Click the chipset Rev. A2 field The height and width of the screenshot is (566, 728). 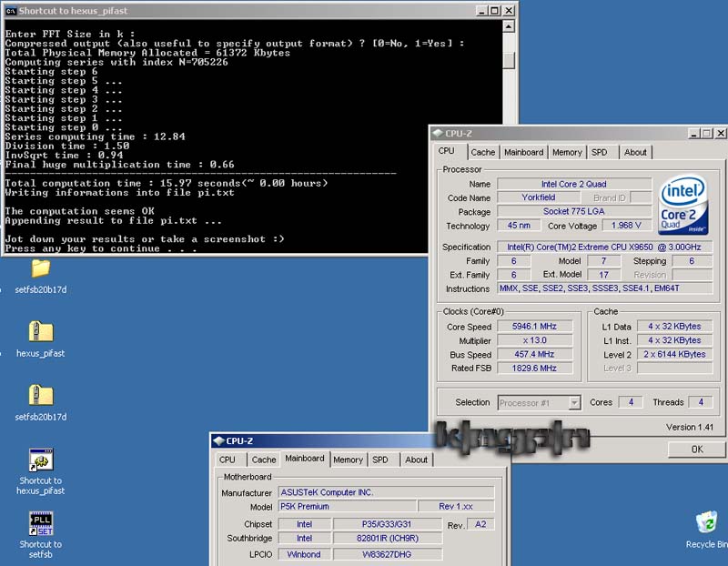[480, 524]
